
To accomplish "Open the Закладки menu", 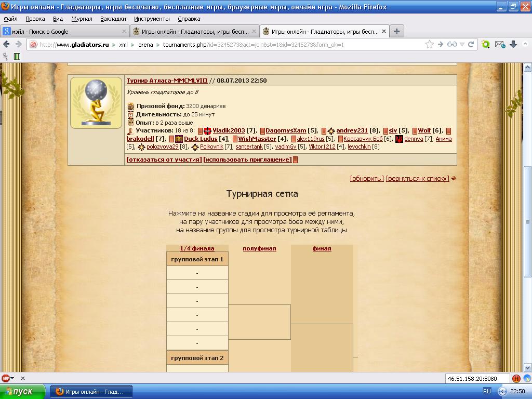I will 113,19.
